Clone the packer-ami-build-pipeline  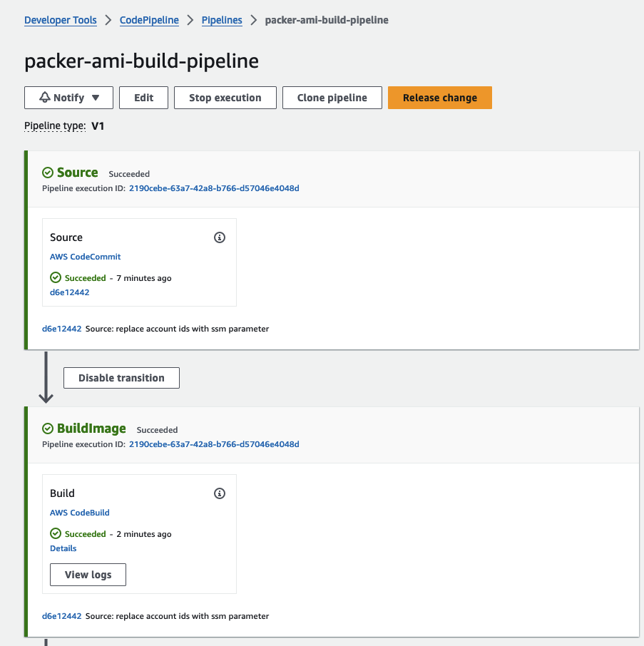332,98
